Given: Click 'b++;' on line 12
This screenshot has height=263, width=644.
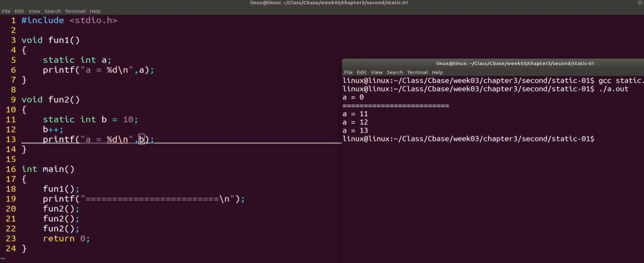Looking at the screenshot, I should [53, 130].
